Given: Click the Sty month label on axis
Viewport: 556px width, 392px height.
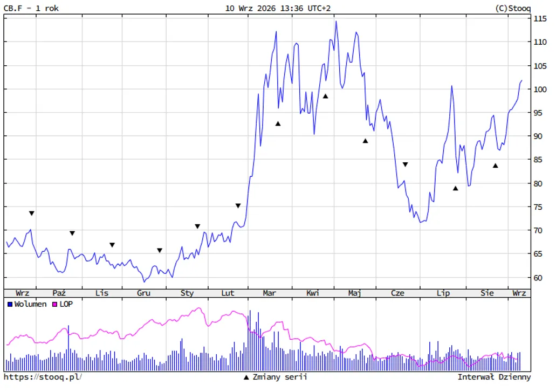Looking at the screenshot, I should point(187,293).
